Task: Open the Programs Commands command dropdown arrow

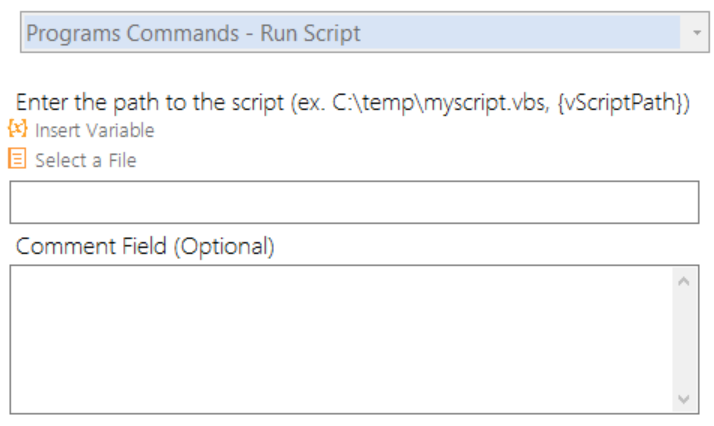Action: pyautogui.click(x=696, y=33)
